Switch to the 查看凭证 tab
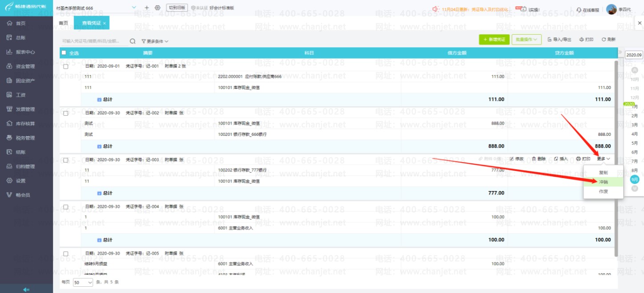644x293 pixels. [91, 23]
